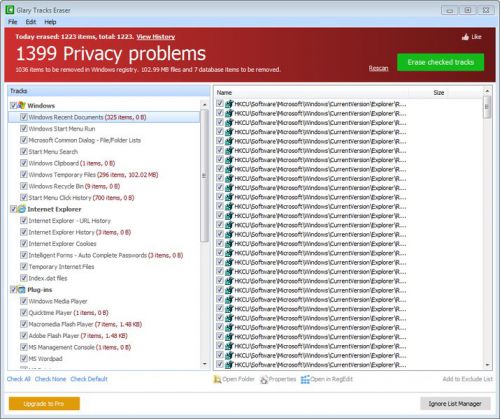500x419 pixels.
Task: Uncheck MS Wordpad checkbox
Action: (x=24, y=359)
